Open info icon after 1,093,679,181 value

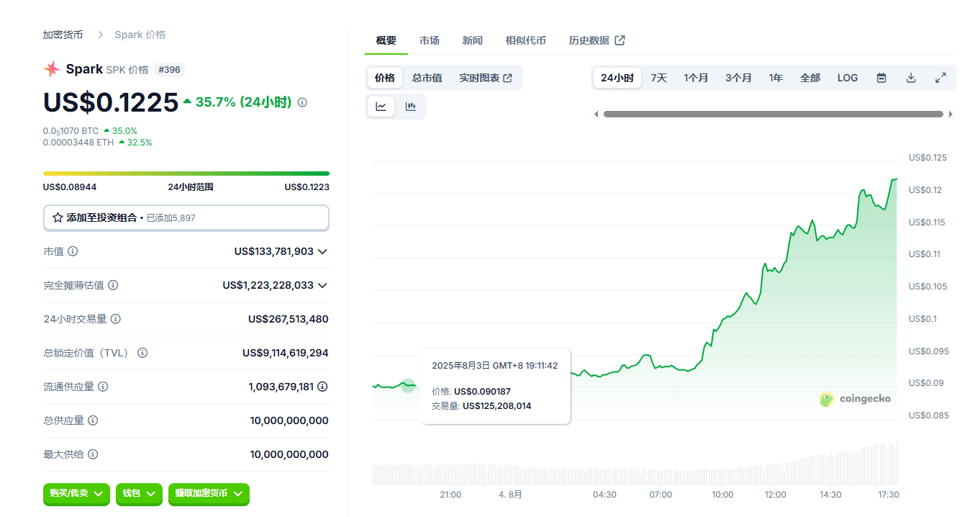(322, 387)
